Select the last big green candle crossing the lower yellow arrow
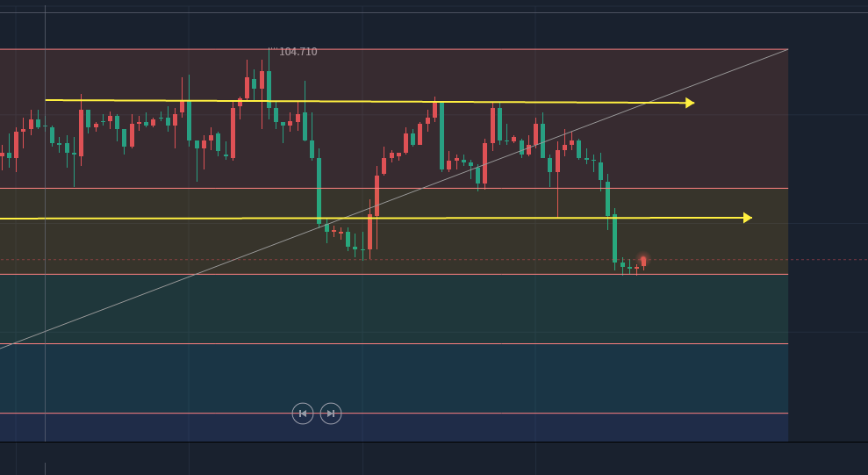Screen dimensions: 868x475 (614, 237)
